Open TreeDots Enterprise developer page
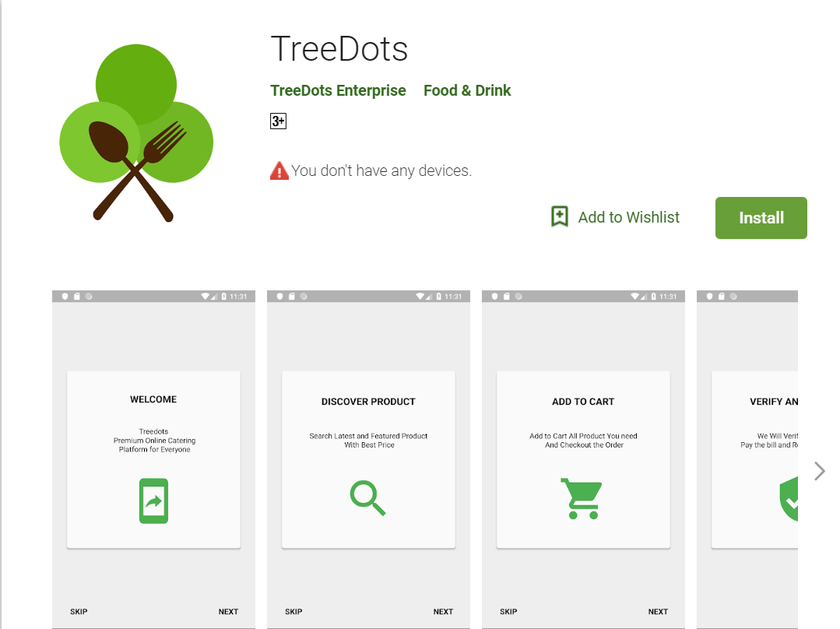 [x=338, y=90]
